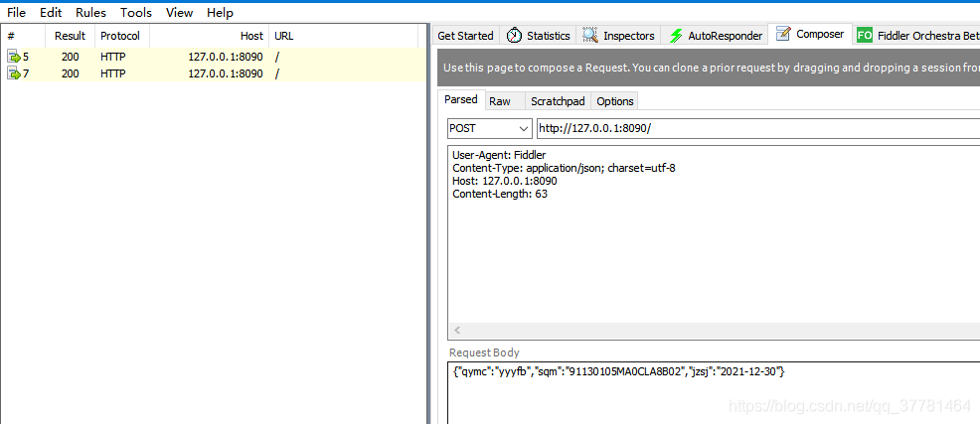Select session 5 host 127.0.0.1:8090
This screenshot has width=980, height=424.
pos(226,57)
